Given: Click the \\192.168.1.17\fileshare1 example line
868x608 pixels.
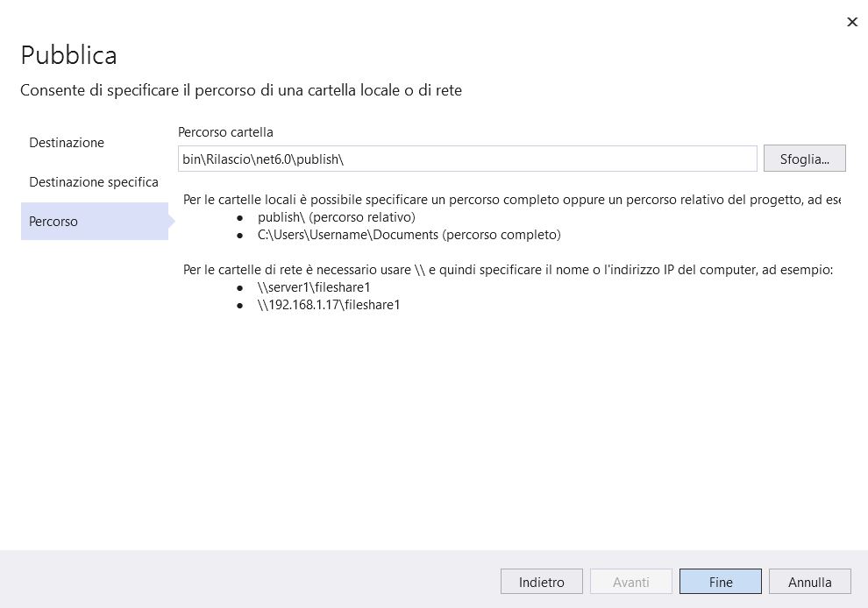Looking at the screenshot, I should (328, 305).
